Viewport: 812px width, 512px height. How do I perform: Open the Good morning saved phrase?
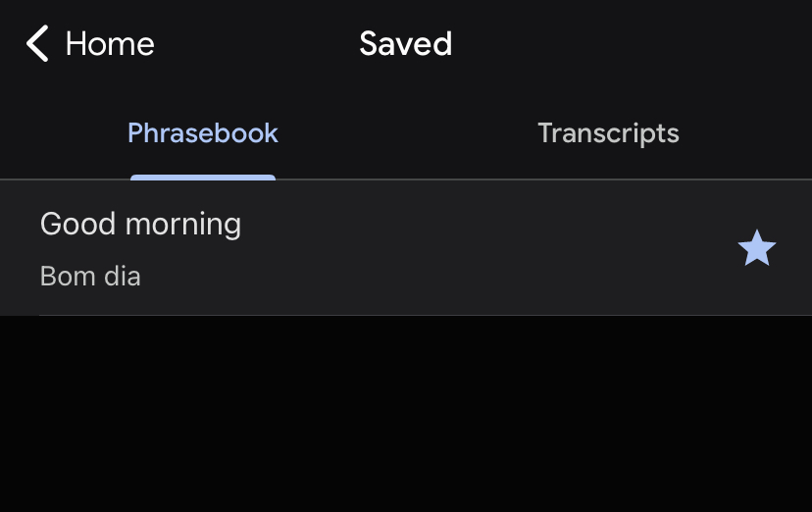[140, 224]
